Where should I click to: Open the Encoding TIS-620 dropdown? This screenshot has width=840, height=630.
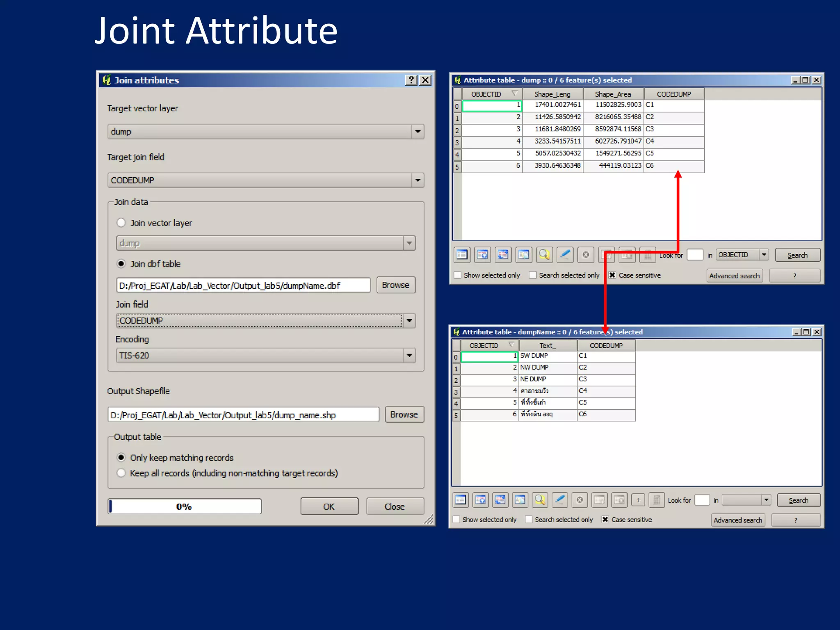tap(409, 356)
